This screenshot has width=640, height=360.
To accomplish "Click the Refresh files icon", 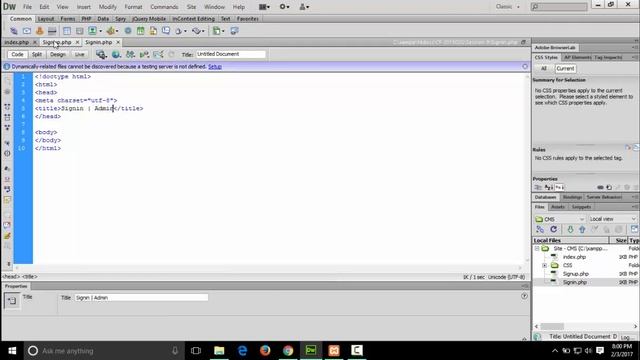I will [x=553, y=230].
